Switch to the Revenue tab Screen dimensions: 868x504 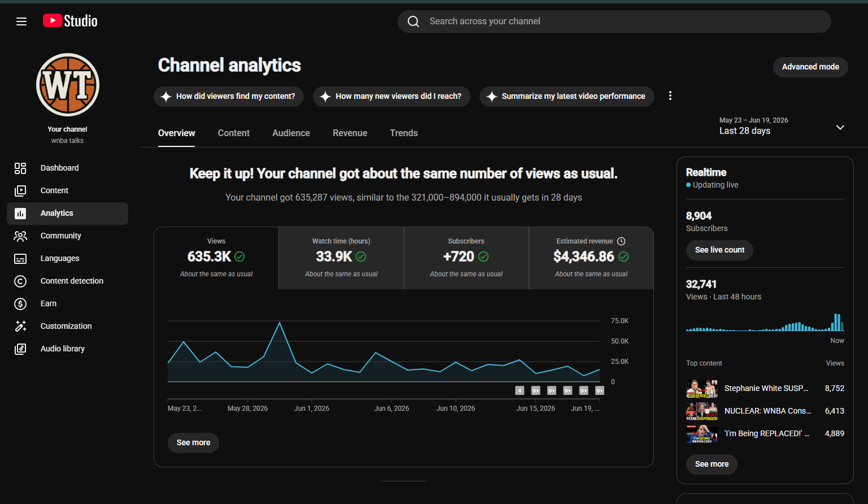(x=350, y=133)
